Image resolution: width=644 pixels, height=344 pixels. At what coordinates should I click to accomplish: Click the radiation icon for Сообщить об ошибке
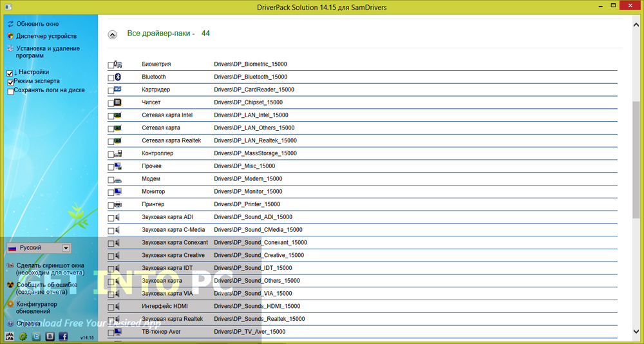[x=11, y=285]
